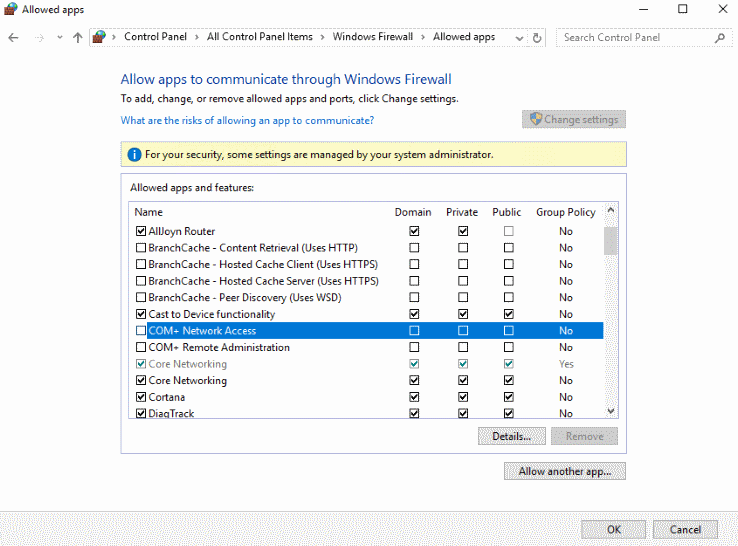The height and width of the screenshot is (546, 738).
Task: Click the apps list scrollbar thumb
Action: coord(610,241)
